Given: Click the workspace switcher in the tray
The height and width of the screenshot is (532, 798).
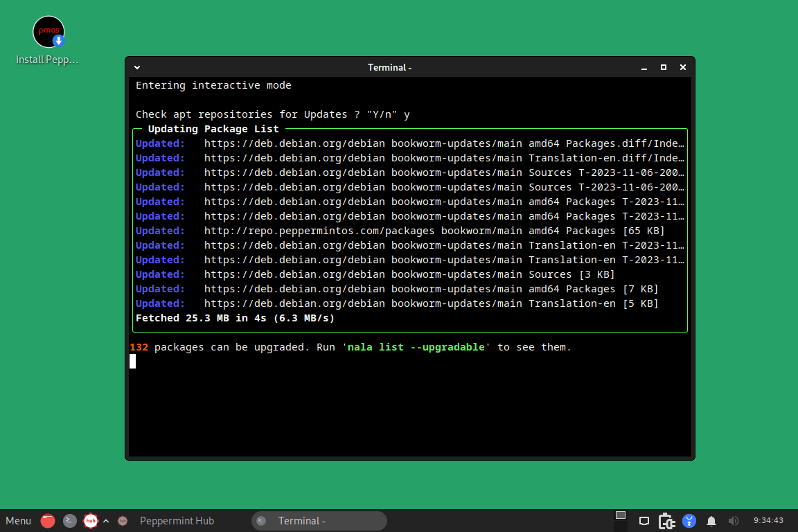Looking at the screenshot, I should (620, 517).
